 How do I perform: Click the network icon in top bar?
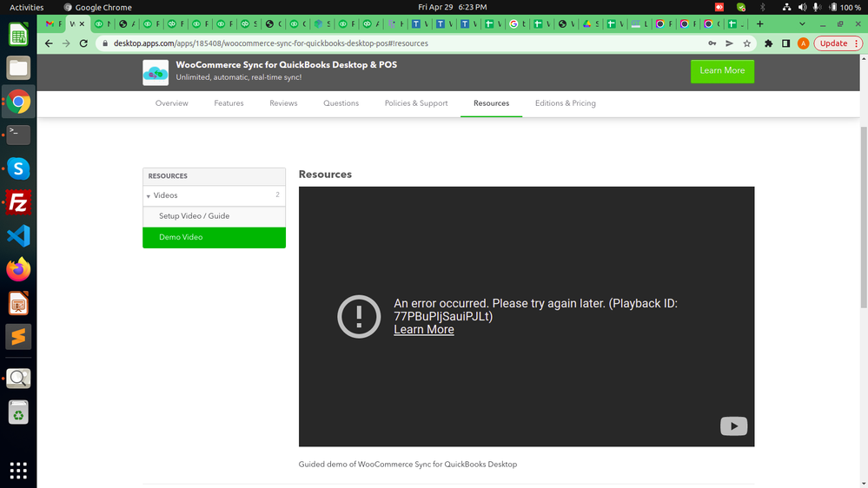[x=786, y=7]
